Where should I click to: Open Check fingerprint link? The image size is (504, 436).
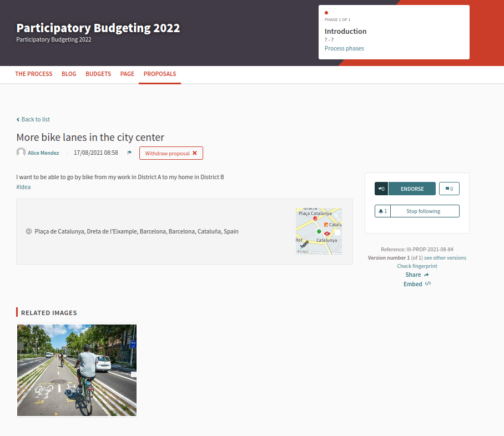click(x=417, y=266)
